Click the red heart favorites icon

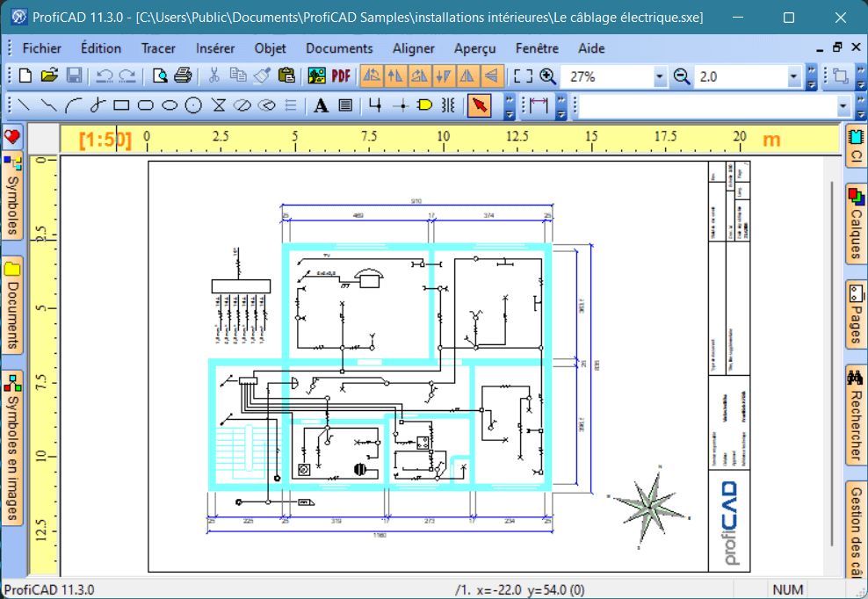(x=12, y=137)
